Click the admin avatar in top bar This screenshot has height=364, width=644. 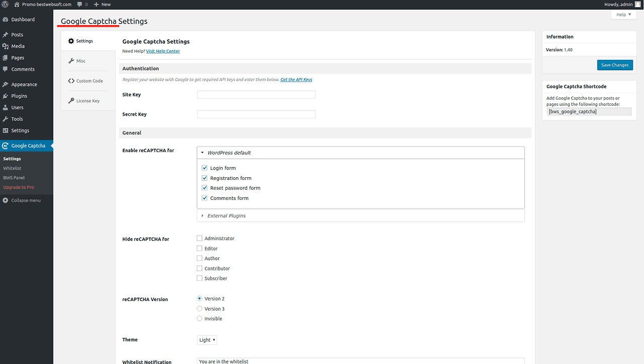637,4
